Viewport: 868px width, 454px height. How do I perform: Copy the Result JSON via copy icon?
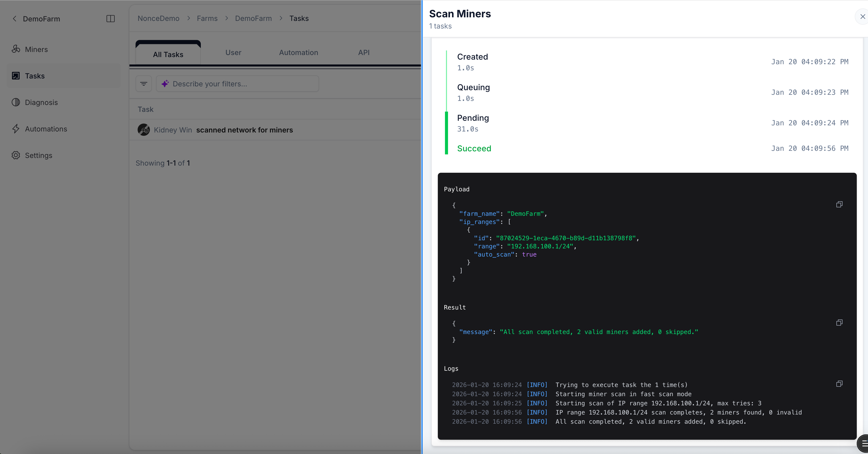tap(839, 323)
